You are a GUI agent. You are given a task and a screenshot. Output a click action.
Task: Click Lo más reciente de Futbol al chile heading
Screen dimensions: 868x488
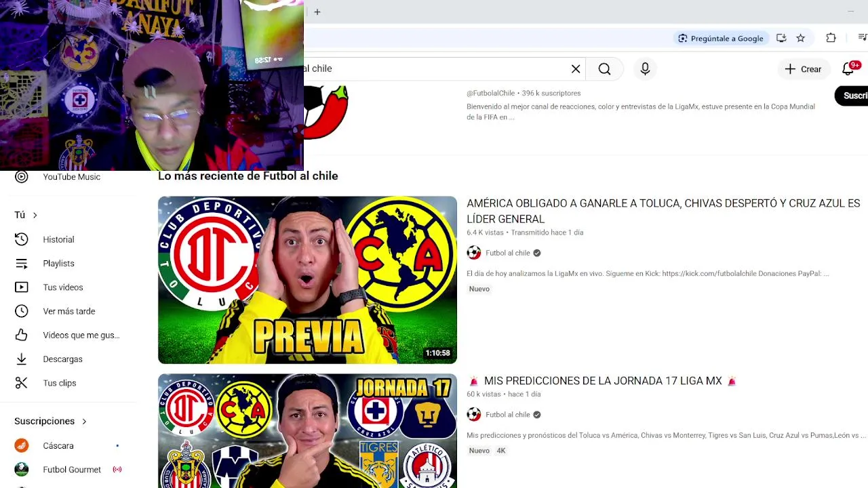tap(248, 176)
